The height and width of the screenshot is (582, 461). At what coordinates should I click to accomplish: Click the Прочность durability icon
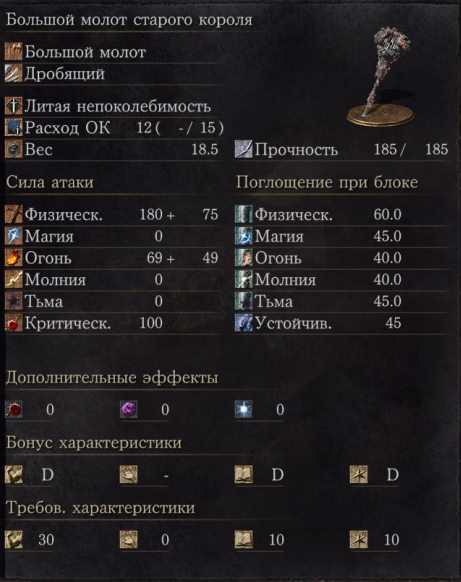click(243, 150)
